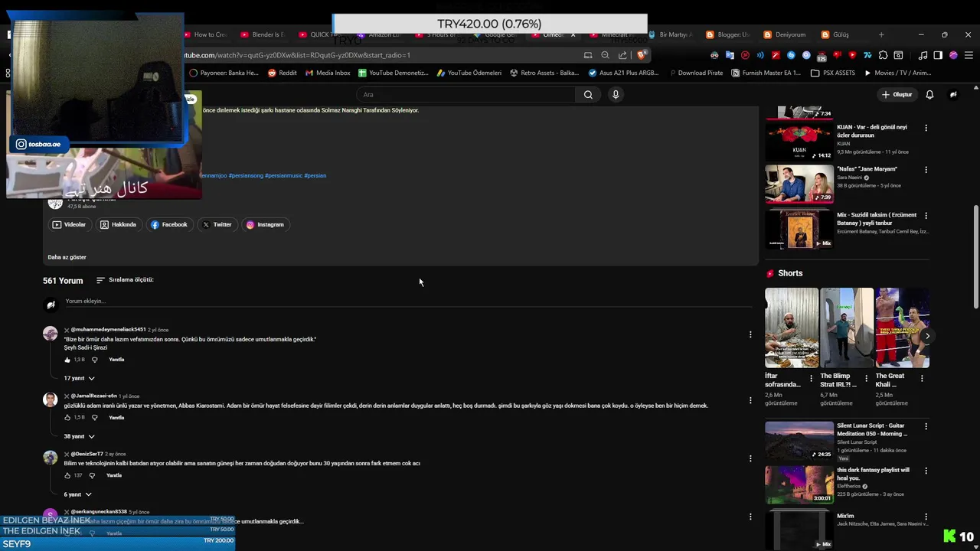
Task: Open options menu for JamalRezaei-e6n comment
Action: [750, 400]
